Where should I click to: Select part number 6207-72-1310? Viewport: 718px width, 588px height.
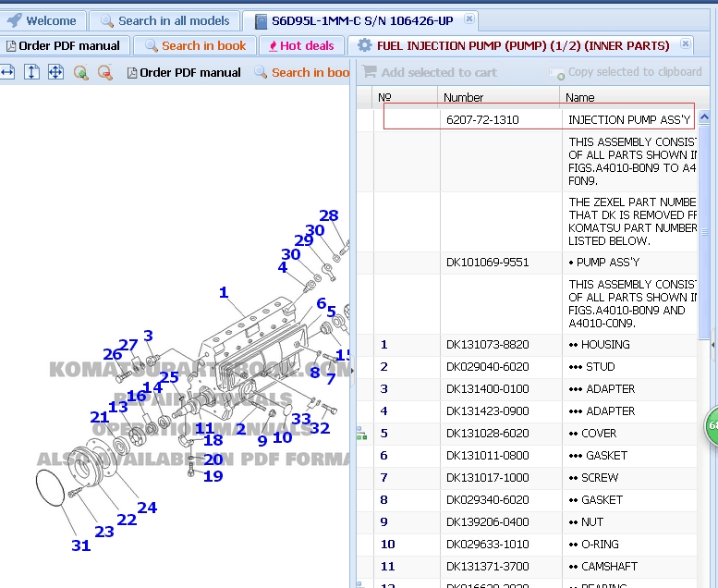pyautogui.click(x=482, y=120)
